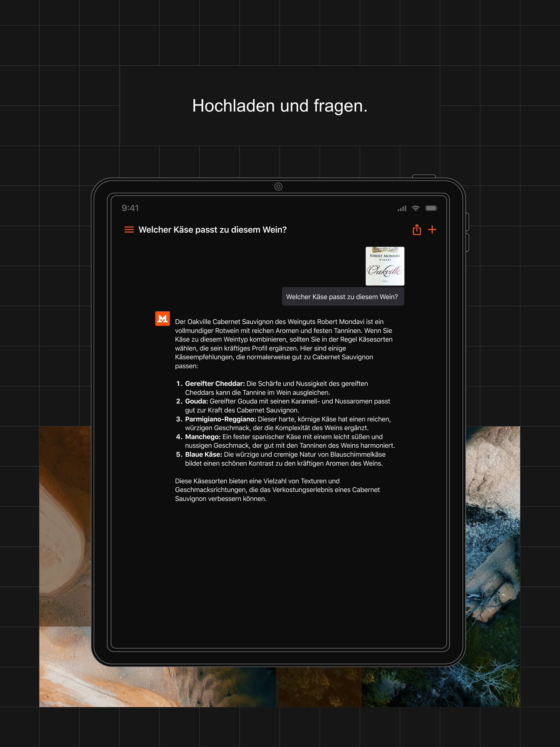Tap the orange Claude assistant avatar icon
The image size is (560, 747).
click(x=162, y=318)
